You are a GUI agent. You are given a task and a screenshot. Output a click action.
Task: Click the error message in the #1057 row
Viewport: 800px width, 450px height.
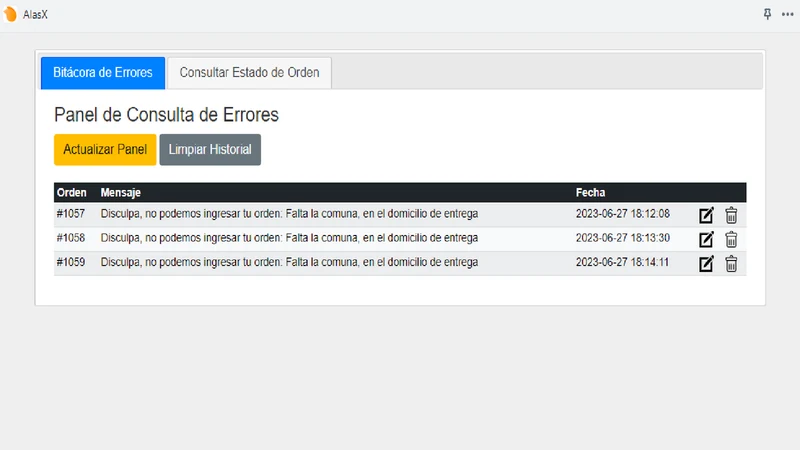coord(289,214)
